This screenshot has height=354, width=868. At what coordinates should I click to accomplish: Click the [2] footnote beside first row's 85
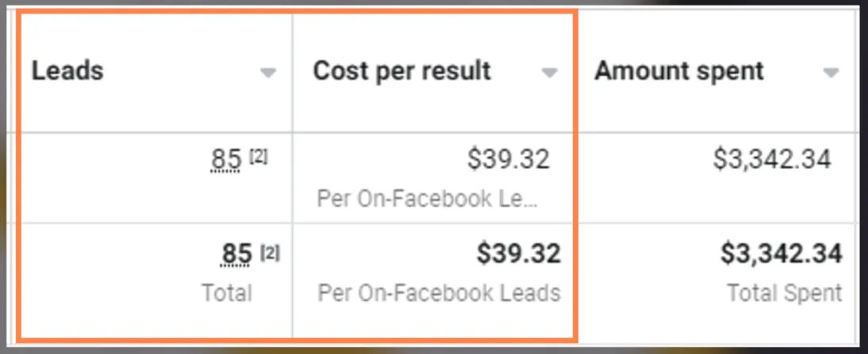click(258, 158)
